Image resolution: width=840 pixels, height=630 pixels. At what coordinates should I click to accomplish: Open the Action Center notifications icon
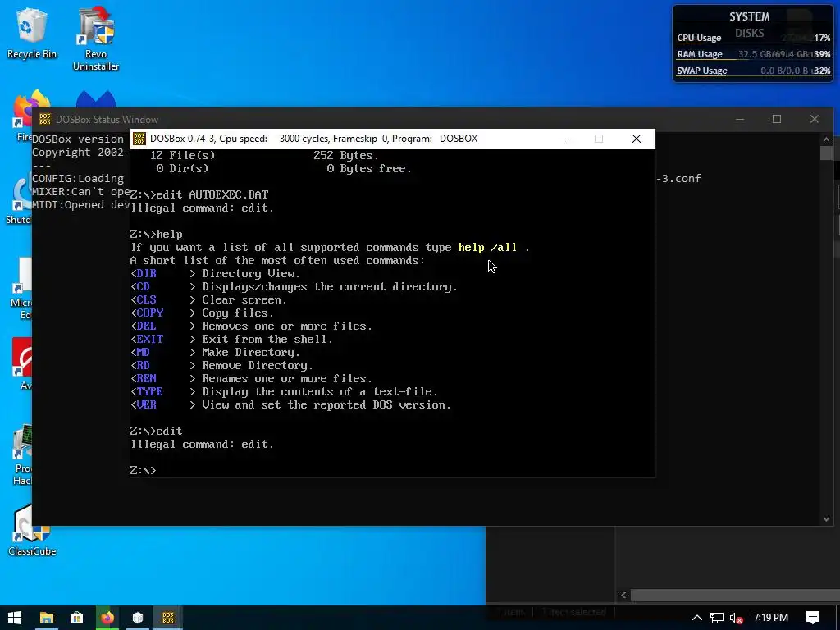click(813, 618)
